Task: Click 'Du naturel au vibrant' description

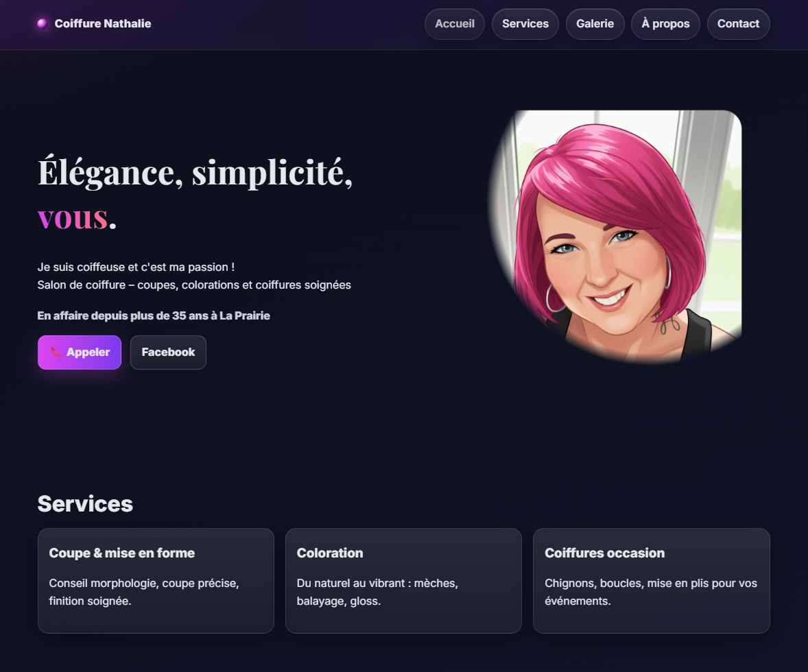Action: click(377, 592)
